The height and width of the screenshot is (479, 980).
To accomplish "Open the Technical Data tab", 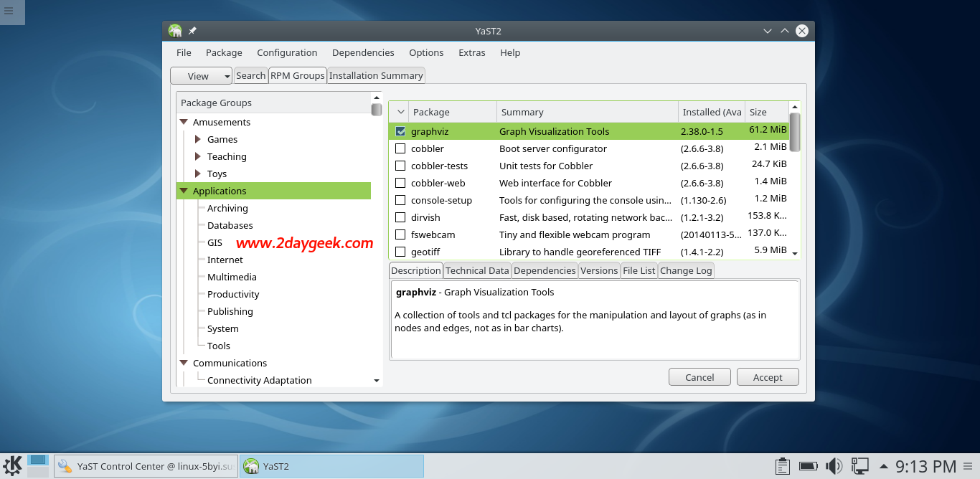I will point(477,270).
